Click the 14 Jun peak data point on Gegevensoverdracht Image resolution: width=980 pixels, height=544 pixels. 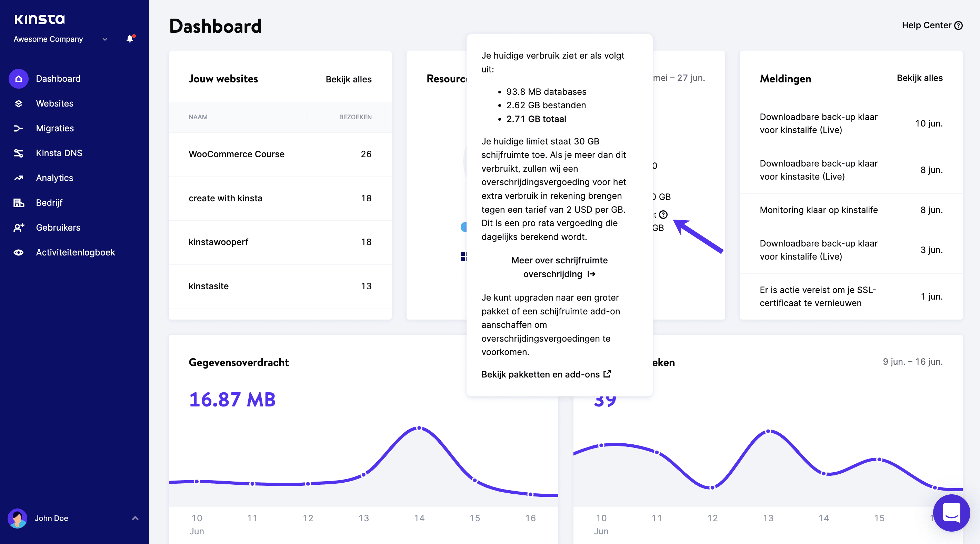[419, 428]
